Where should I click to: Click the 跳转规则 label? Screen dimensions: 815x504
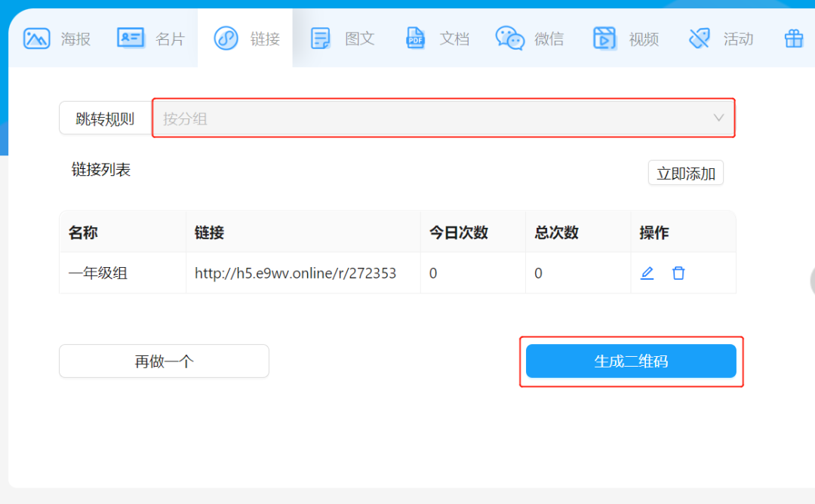pyautogui.click(x=105, y=118)
